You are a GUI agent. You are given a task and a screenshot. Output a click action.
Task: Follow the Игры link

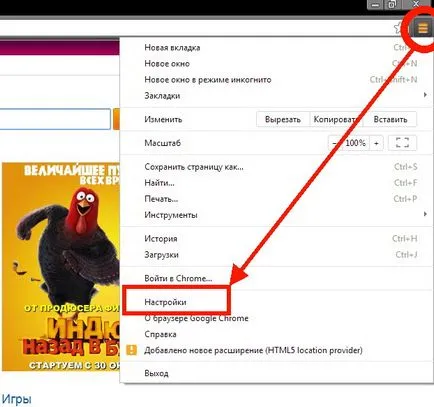click(16, 399)
